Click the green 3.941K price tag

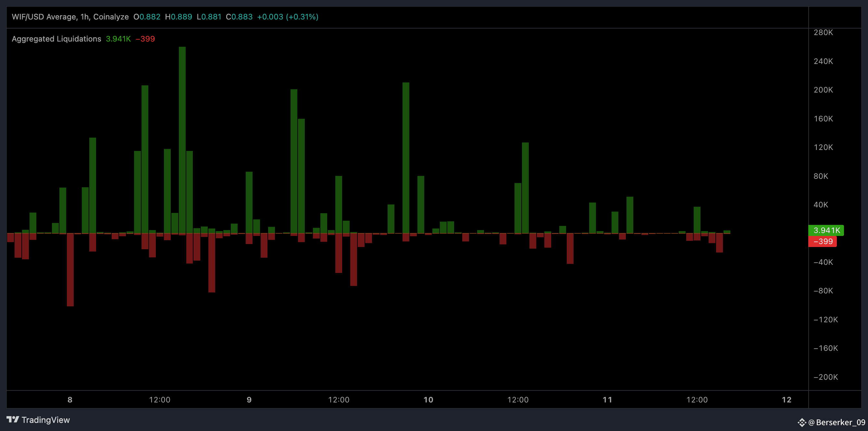click(826, 230)
